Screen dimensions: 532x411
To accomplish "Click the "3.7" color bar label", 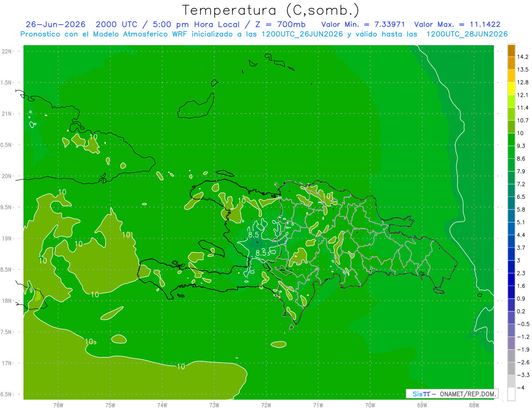I will pyautogui.click(x=521, y=248).
